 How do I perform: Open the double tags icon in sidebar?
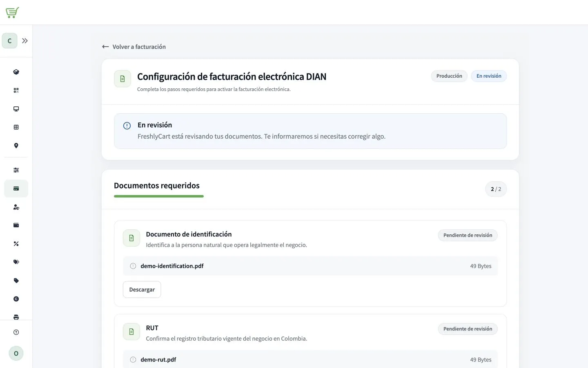pos(16,262)
